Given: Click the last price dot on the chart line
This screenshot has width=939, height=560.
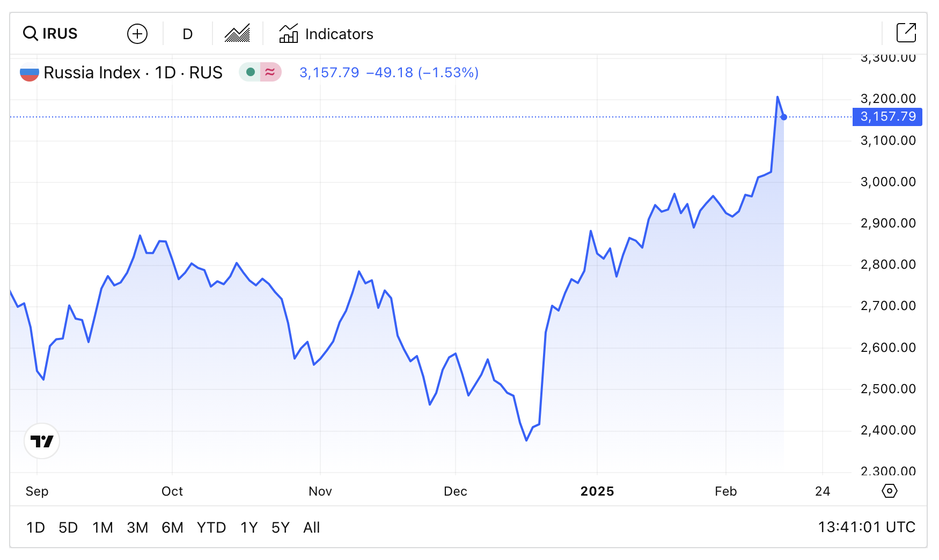Looking at the screenshot, I should 784,117.
